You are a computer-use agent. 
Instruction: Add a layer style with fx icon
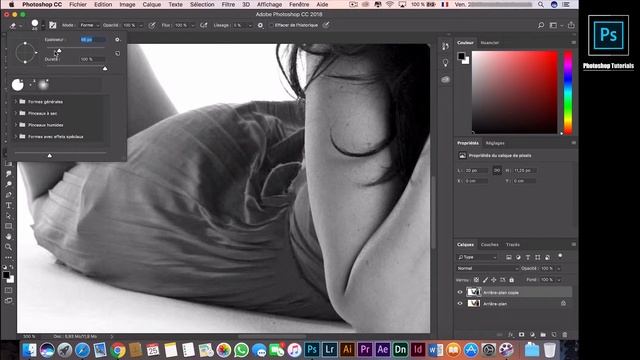[511, 335]
